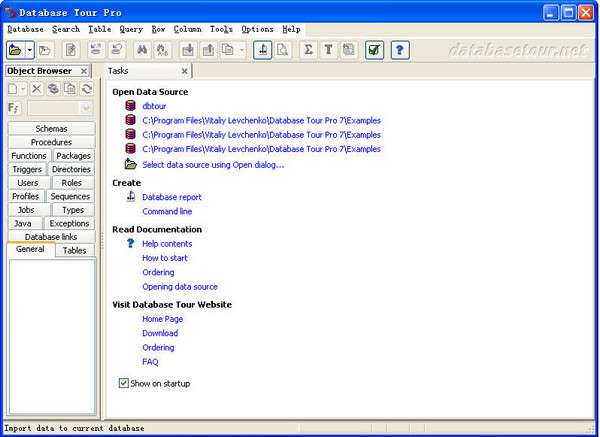Open the Search menu
The width and height of the screenshot is (600, 437).
[x=66, y=29]
